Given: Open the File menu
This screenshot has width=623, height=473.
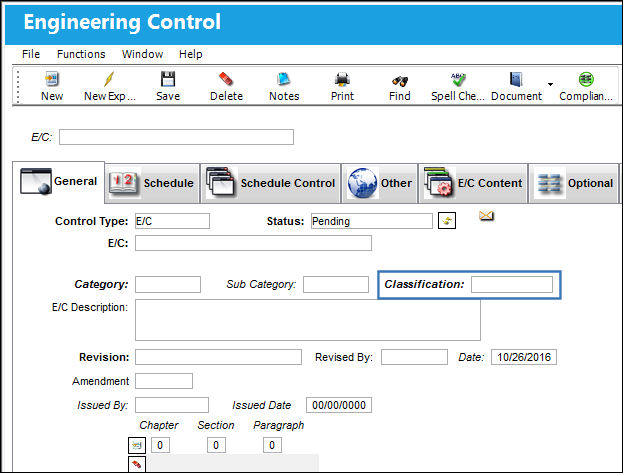Looking at the screenshot, I should coord(31,54).
